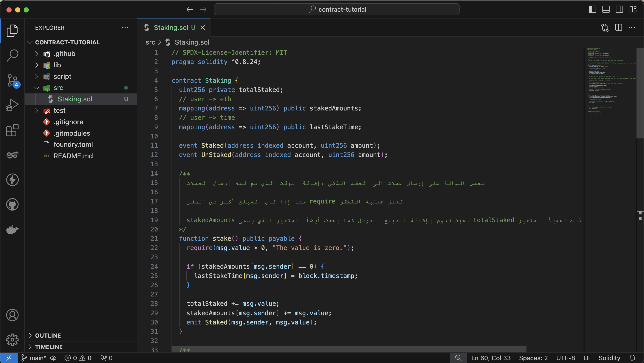Open the GitHub view in activity bar
644x363 pixels.
12,204
